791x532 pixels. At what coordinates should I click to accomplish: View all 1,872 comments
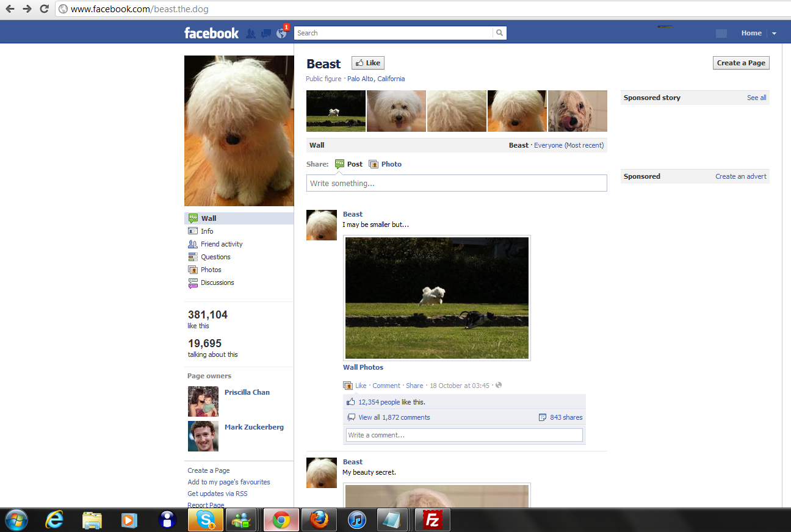394,417
